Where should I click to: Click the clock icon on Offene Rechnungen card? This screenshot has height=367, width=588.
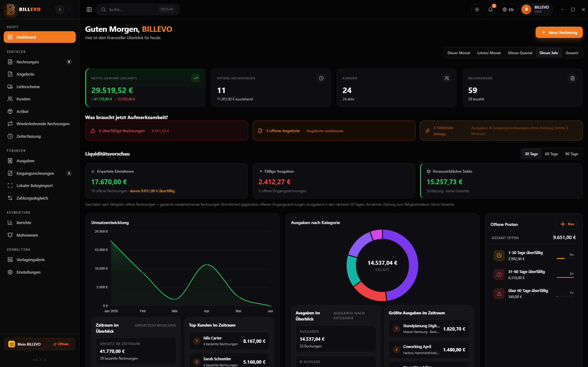[321, 78]
